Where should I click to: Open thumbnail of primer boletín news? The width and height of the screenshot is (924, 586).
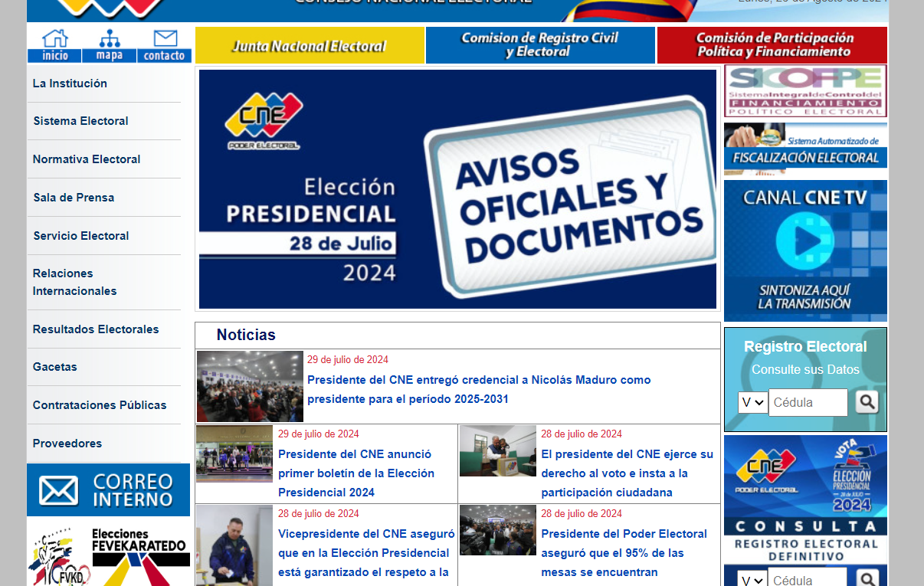[x=234, y=453]
